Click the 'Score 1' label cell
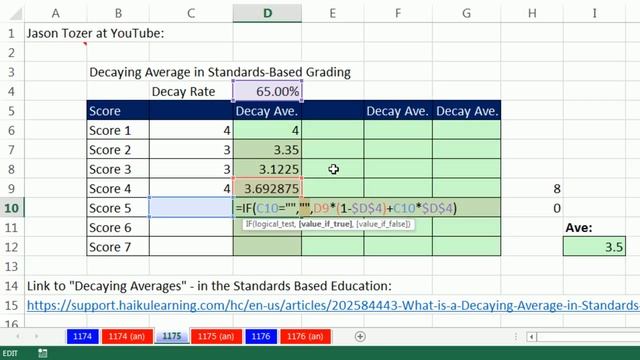The height and width of the screenshot is (360, 640). point(118,131)
